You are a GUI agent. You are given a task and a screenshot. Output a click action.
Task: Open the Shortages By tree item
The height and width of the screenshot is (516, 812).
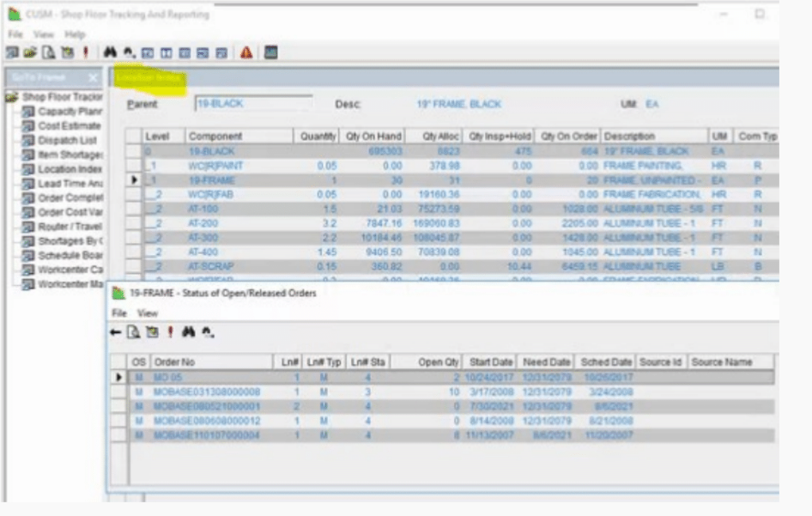click(70, 241)
